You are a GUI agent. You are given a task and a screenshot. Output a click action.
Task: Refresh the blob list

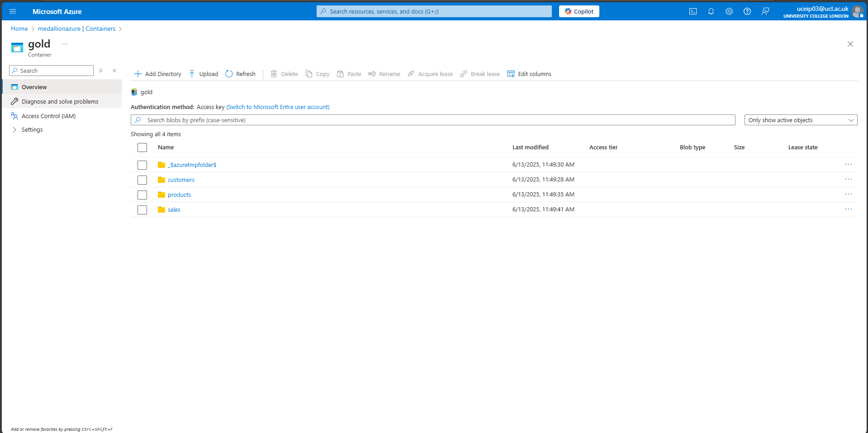[241, 74]
